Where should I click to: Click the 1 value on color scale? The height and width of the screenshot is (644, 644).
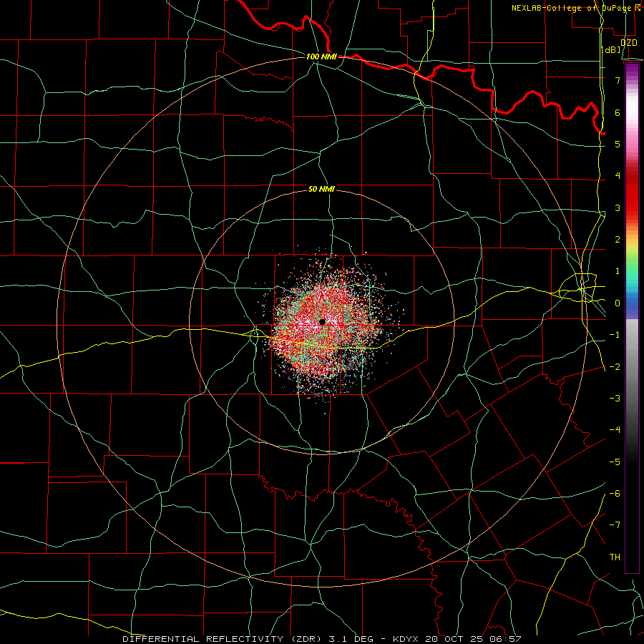[x=618, y=270]
